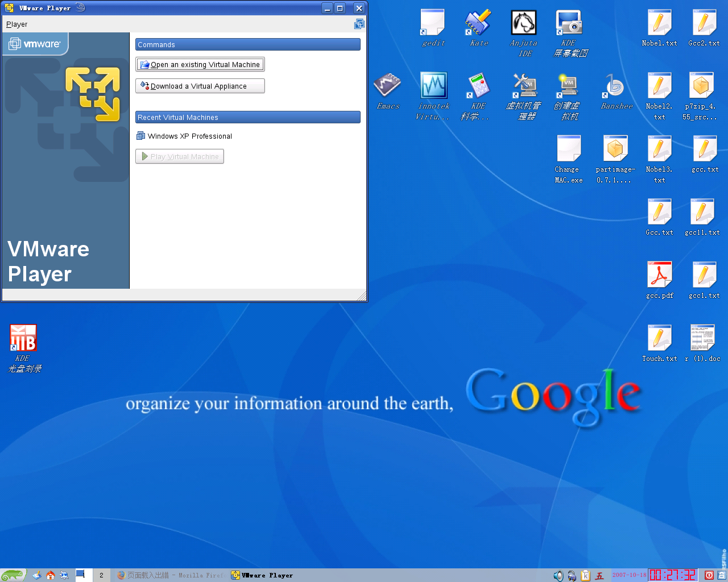Switch to virtual desktop 1 in pager
The image size is (728, 582).
(84, 575)
